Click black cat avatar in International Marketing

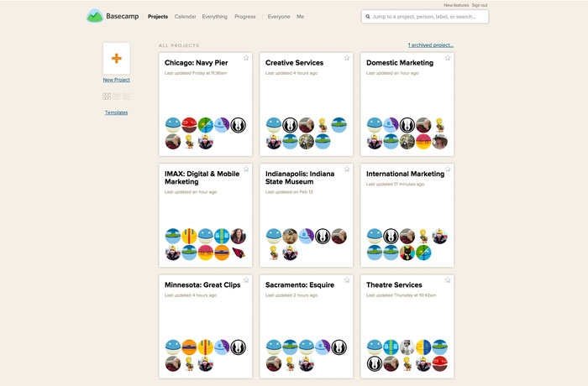coord(407,253)
